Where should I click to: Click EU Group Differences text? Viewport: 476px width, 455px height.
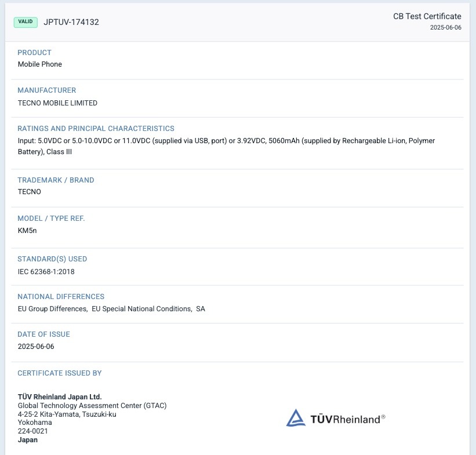point(53,309)
